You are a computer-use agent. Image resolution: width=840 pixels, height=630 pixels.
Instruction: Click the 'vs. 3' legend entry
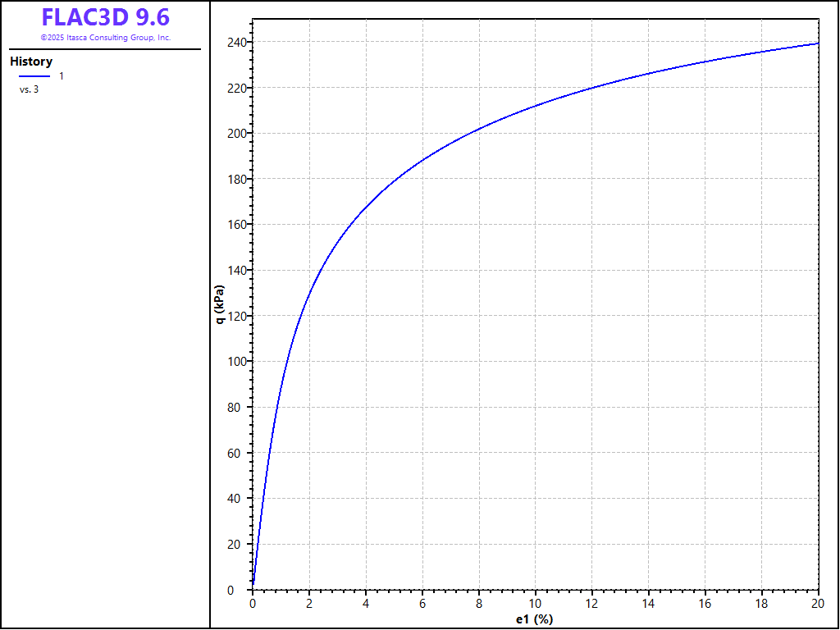click(29, 89)
